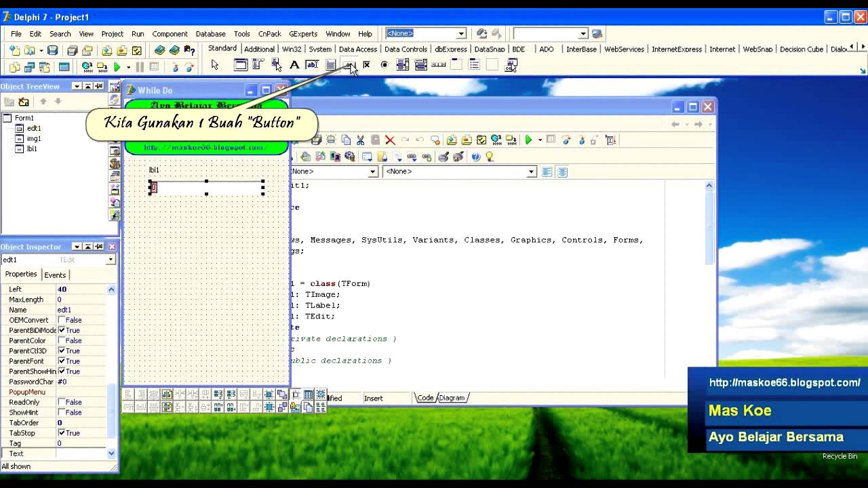
Task: Select lbl1 in the Object TreeView
Action: [32, 148]
